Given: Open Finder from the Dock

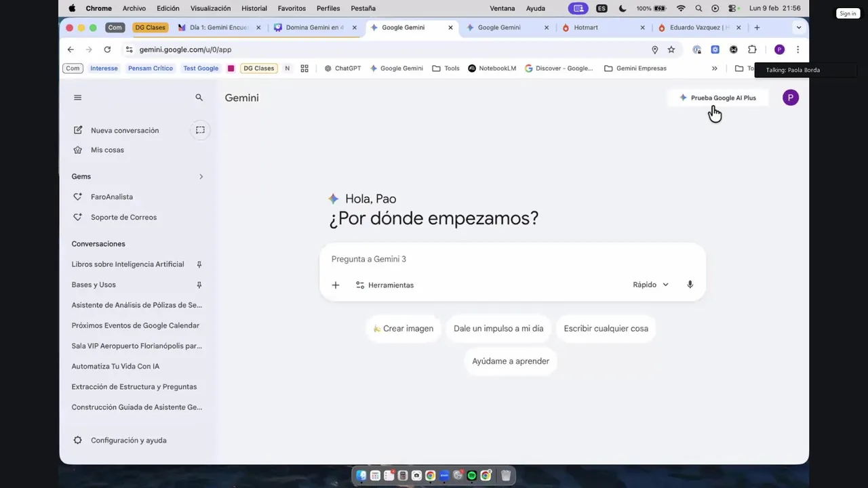Looking at the screenshot, I should (361, 476).
